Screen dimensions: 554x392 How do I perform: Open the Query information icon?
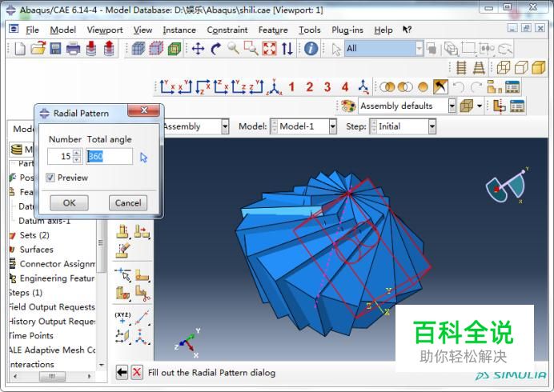(311, 49)
